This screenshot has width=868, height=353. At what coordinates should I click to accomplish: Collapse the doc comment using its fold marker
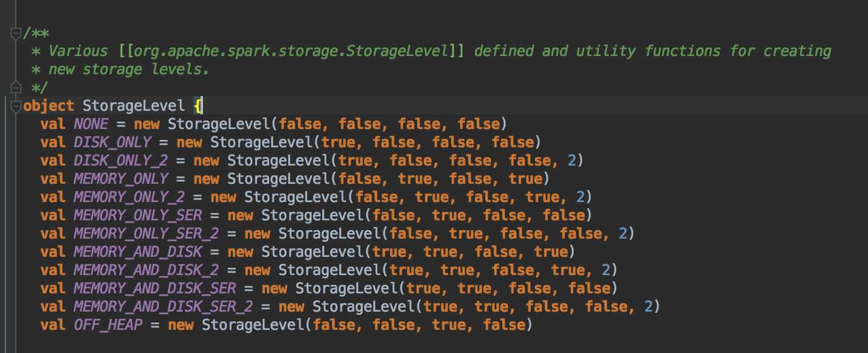[x=16, y=33]
